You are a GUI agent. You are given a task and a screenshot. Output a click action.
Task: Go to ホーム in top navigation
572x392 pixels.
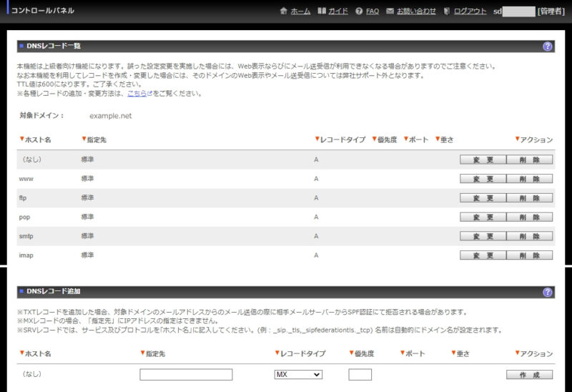pos(300,11)
